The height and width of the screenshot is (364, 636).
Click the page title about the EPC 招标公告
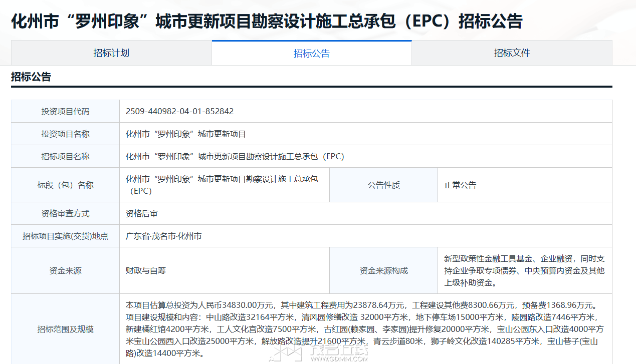point(267,22)
